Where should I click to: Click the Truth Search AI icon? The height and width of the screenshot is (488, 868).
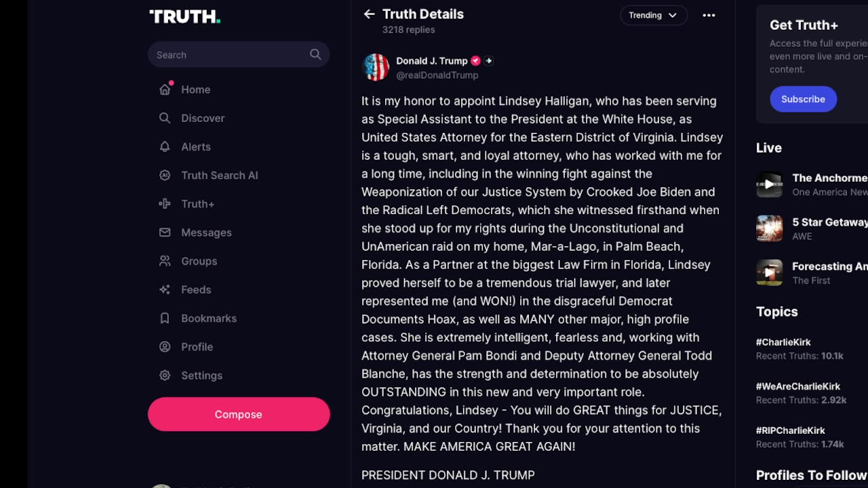(x=165, y=175)
